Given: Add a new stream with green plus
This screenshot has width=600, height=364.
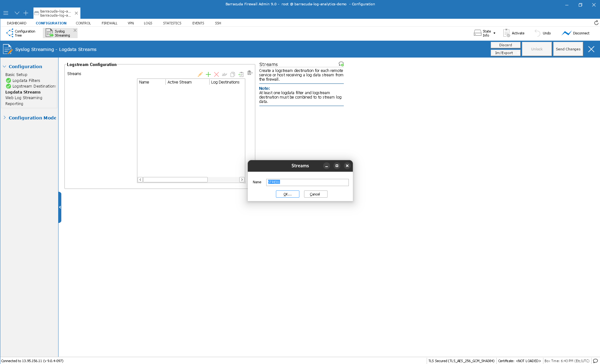Looking at the screenshot, I should point(208,74).
